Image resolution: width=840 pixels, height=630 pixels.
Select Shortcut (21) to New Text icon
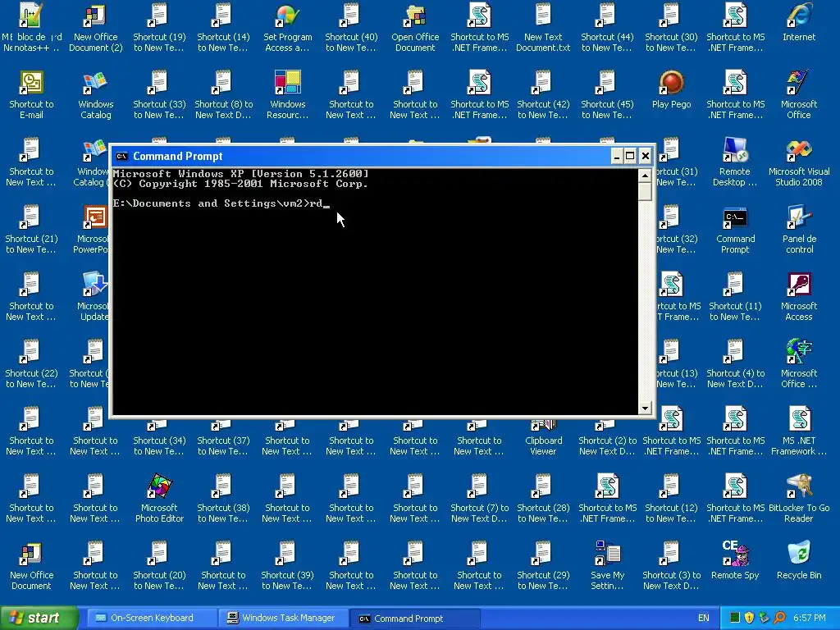click(31, 230)
